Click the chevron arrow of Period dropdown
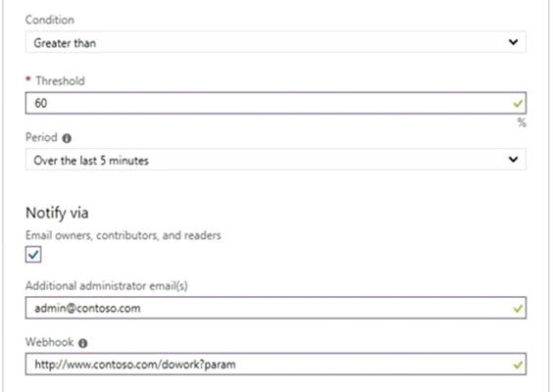This screenshot has height=392, width=553. tap(514, 160)
